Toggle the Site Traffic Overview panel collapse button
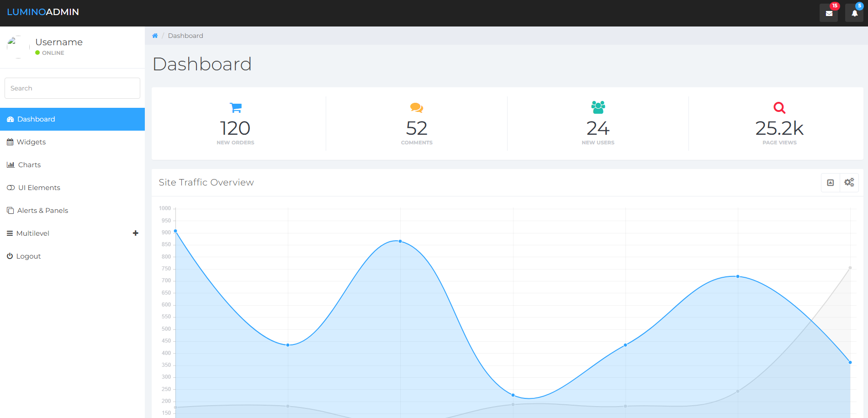This screenshot has height=418, width=868. (x=831, y=183)
